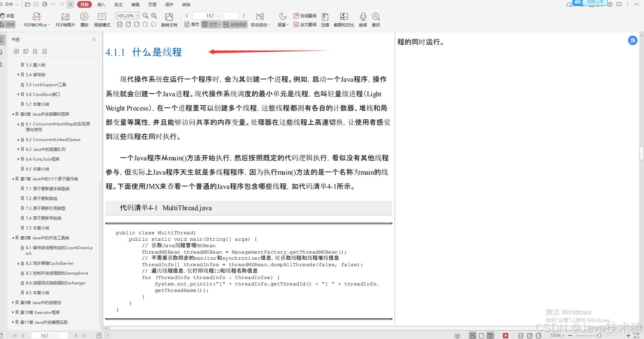This screenshot has height=339, width=644.
Task: Switch to the 插入 tab
Action: point(101,4)
